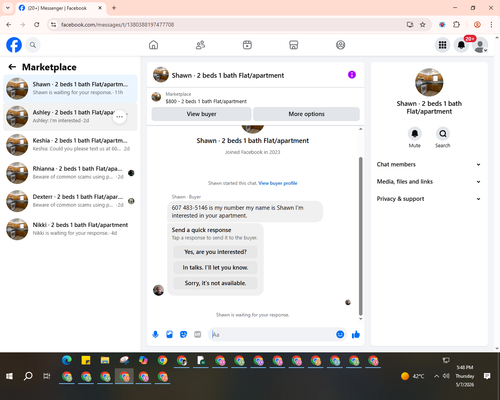Open the Groups/profile circle icon in navigation

click(340, 45)
